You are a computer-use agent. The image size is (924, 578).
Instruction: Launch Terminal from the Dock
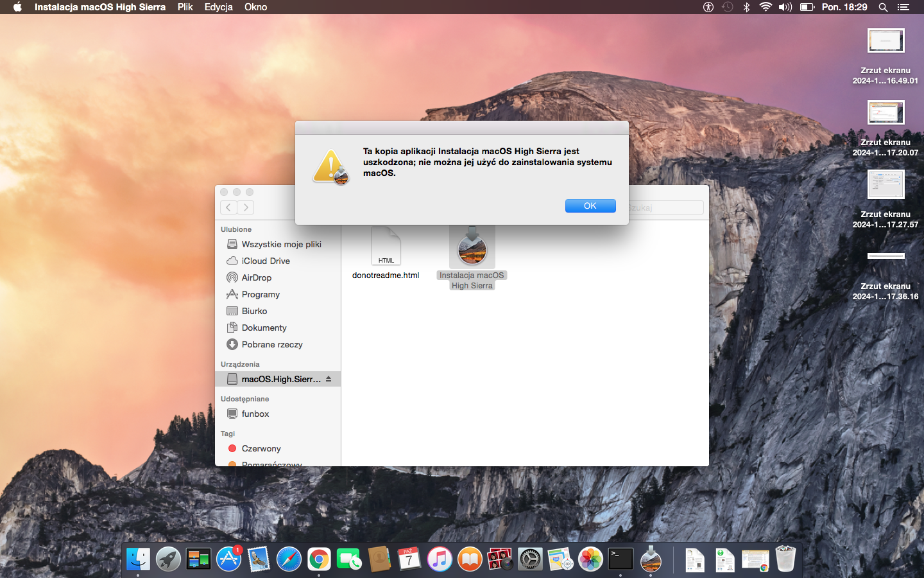click(x=620, y=559)
